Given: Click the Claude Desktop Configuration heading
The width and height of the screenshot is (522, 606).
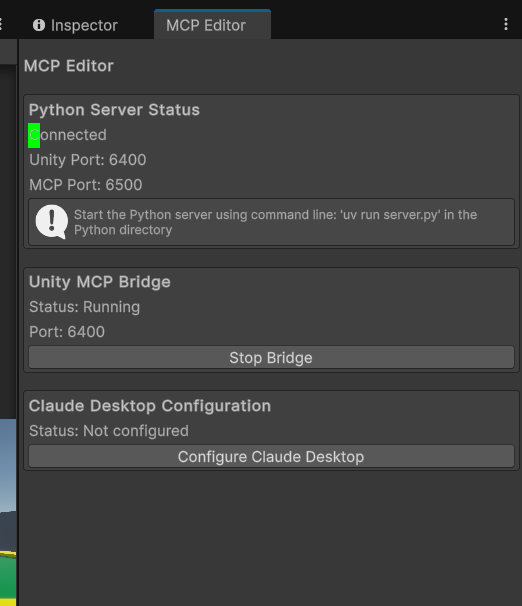Looking at the screenshot, I should click(150, 406).
